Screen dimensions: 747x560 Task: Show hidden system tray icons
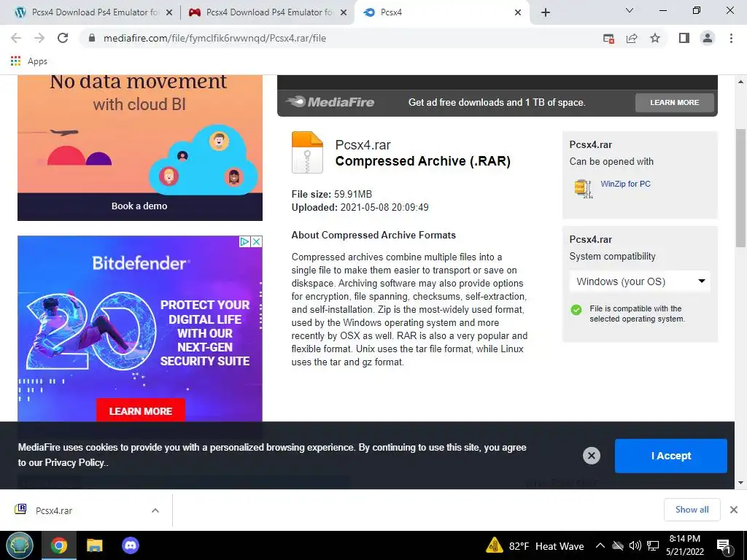click(600, 545)
